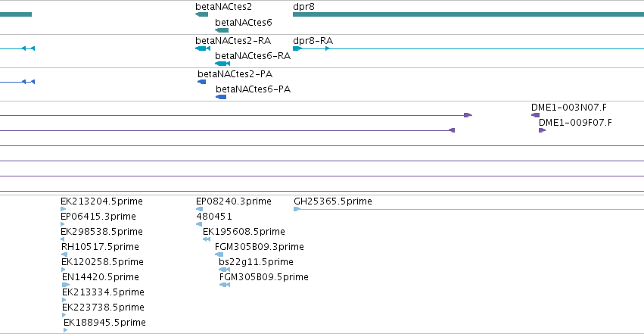The height and width of the screenshot is (334, 644).
Task: Open the GH25365.5prime EST
Action: click(x=468, y=209)
